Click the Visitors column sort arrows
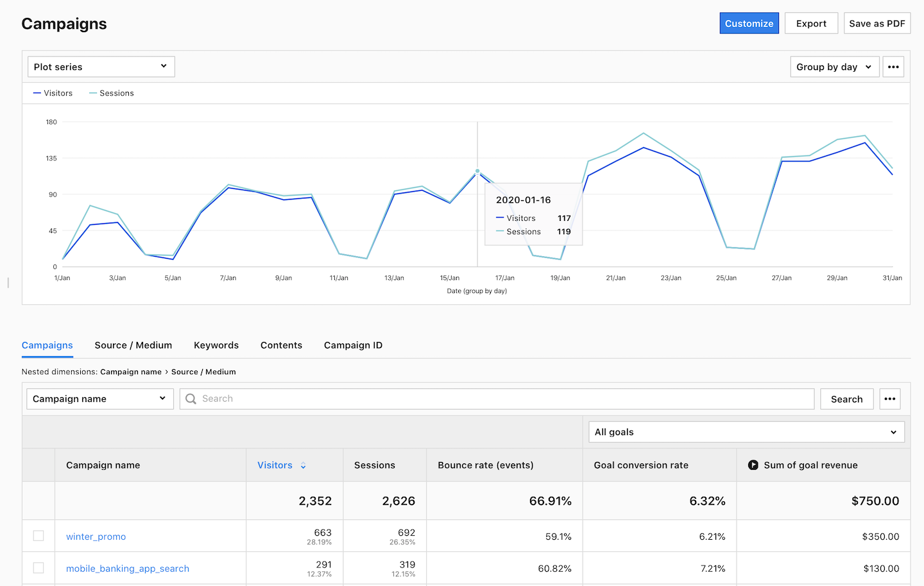This screenshot has width=924, height=586. (304, 465)
